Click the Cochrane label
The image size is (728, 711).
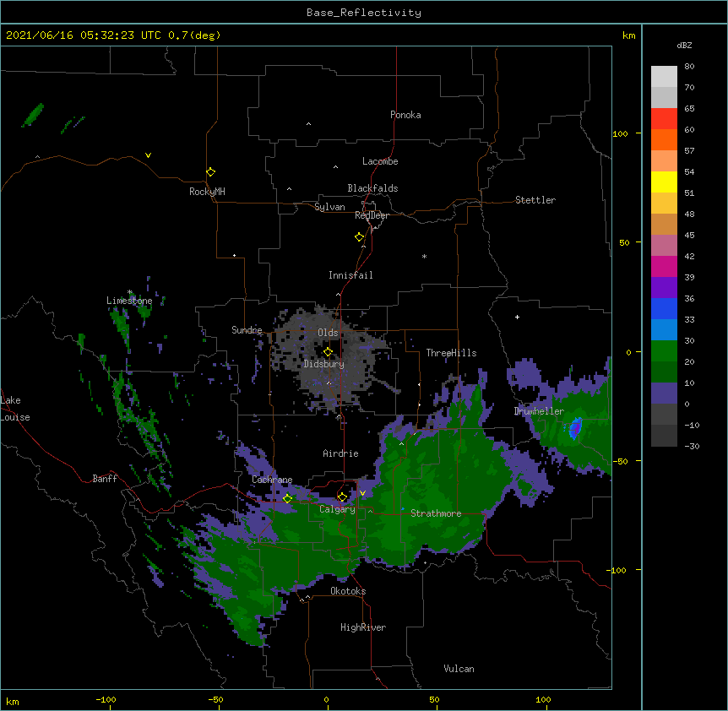point(272,480)
